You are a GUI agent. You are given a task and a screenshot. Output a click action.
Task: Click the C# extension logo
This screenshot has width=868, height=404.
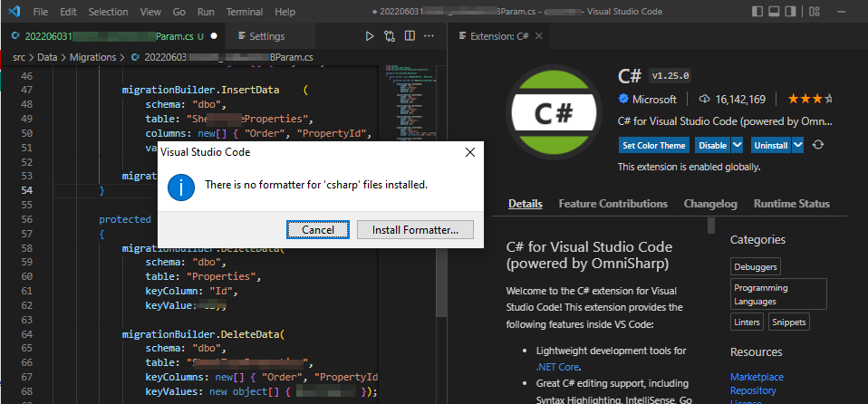555,113
